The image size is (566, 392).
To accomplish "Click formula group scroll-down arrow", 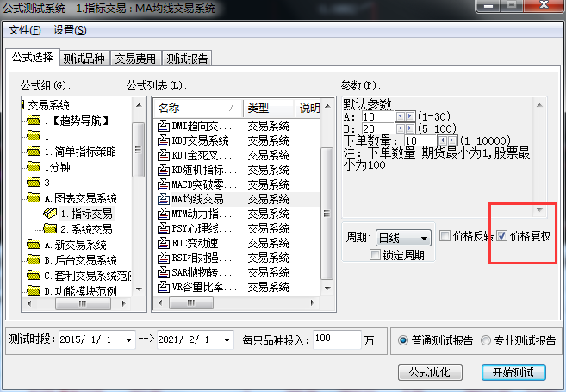I will pos(139,289).
